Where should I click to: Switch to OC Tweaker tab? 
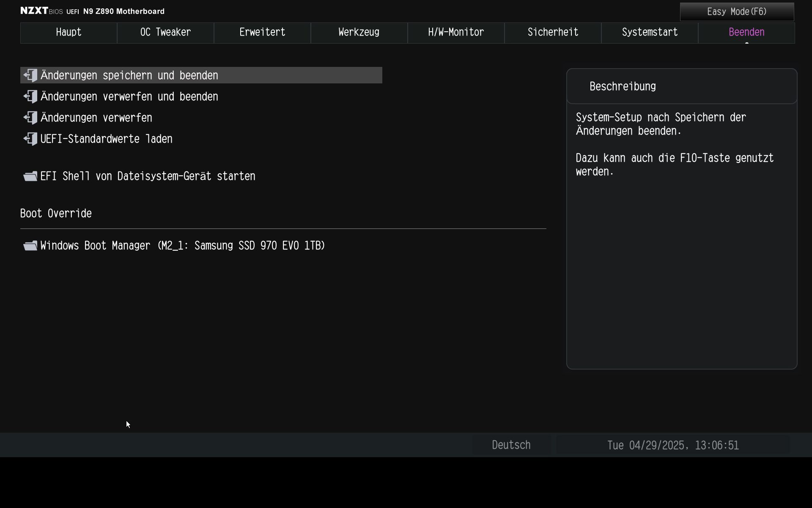pyautogui.click(x=165, y=33)
